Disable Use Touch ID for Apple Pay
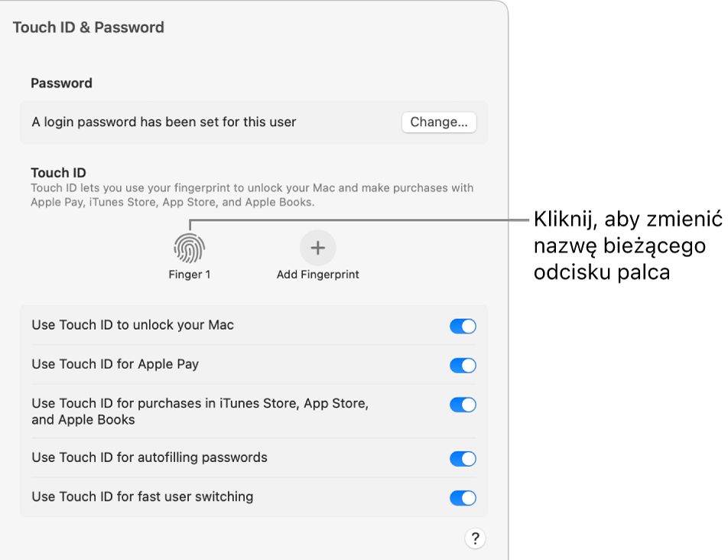Viewport: 728px width, 560px height. pyautogui.click(x=462, y=365)
